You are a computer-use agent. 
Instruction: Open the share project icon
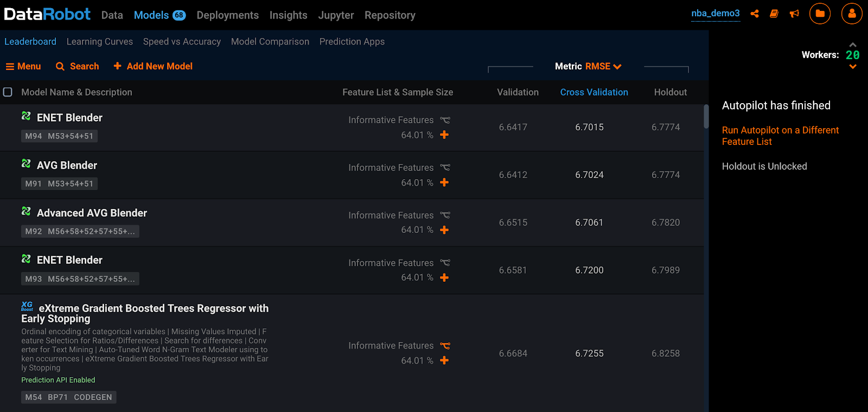755,14
